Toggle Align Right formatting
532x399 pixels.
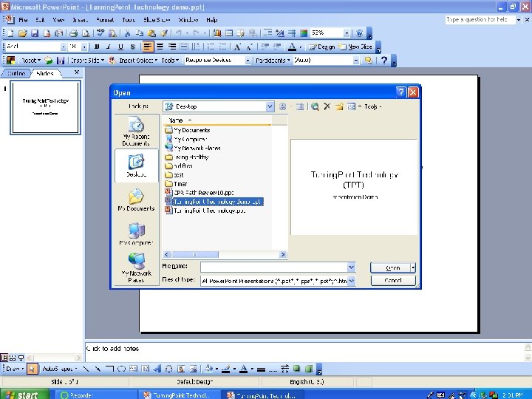172,47
